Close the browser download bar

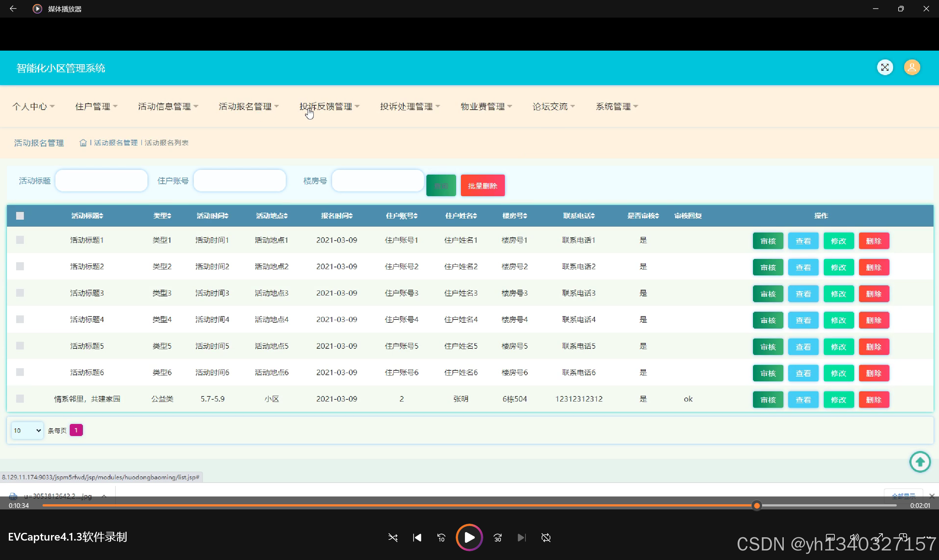pyautogui.click(x=932, y=496)
